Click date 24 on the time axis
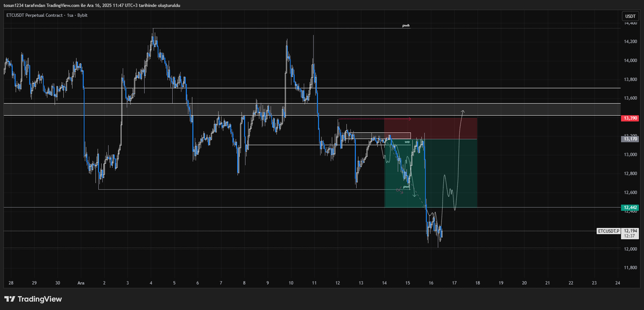Screen dimensions: 644x310 pos(618,283)
